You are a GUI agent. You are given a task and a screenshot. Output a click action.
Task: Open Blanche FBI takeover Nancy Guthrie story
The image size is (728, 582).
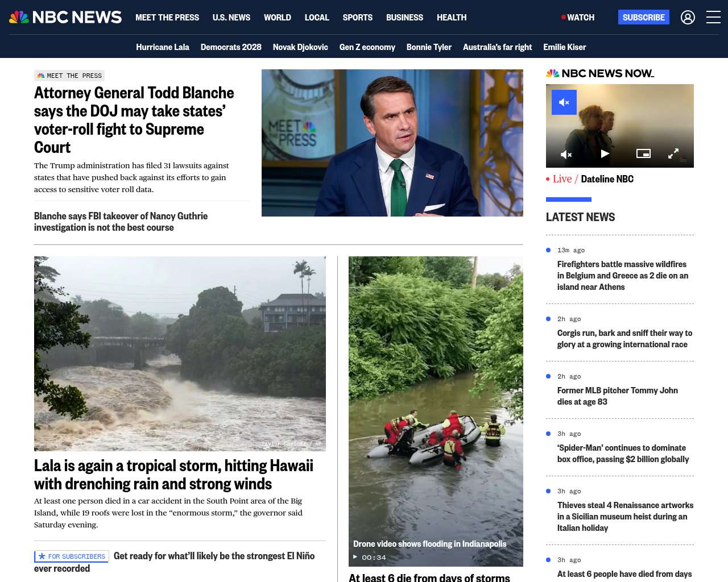coord(121,222)
